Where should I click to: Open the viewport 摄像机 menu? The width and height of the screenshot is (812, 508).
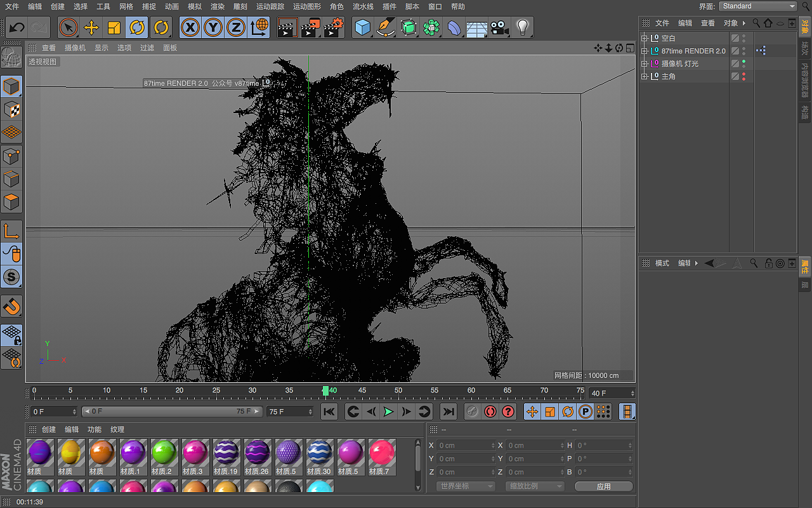pos(75,48)
